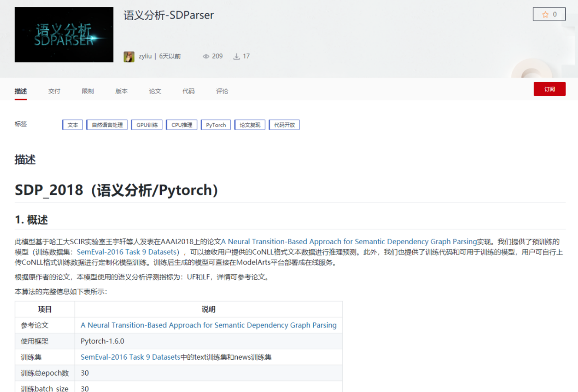This screenshot has height=392, width=578.
Task: Open the 限制 tab
Action: pos(88,91)
